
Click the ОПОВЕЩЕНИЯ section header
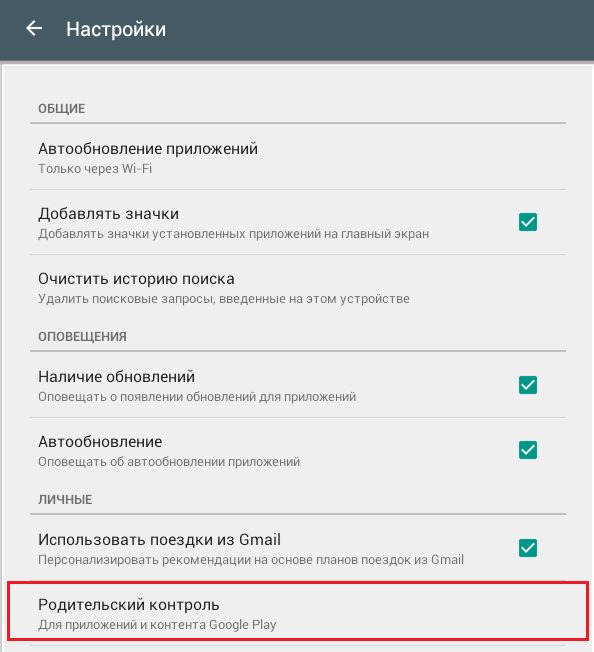point(82,337)
